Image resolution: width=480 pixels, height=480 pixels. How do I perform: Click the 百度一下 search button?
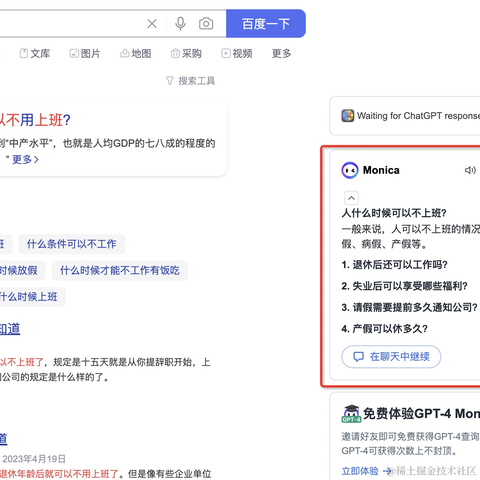pyautogui.click(x=266, y=23)
